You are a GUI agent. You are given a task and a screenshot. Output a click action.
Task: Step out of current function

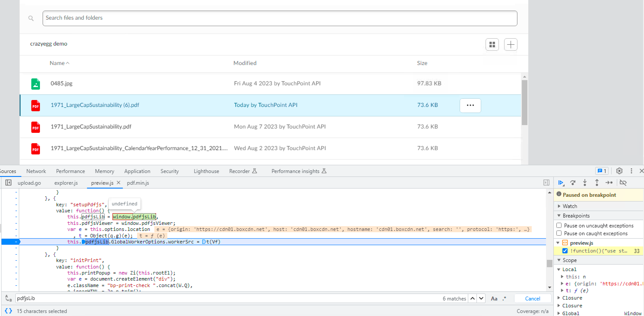click(x=597, y=183)
